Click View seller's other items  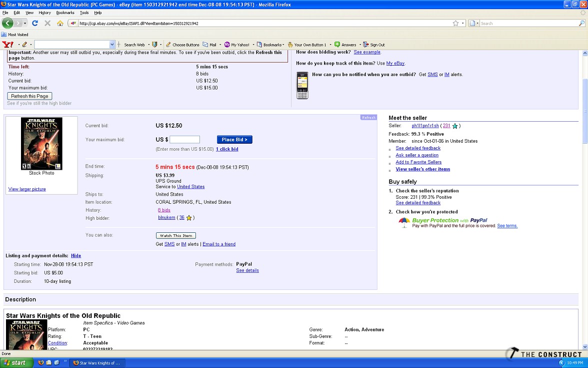(422, 169)
